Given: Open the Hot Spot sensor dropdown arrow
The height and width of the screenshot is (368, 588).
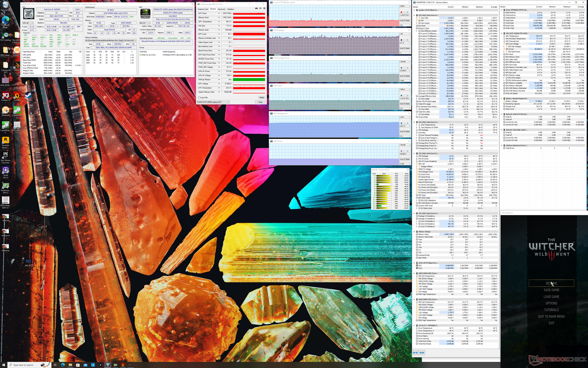Looking at the screenshot, I should tap(219, 26).
